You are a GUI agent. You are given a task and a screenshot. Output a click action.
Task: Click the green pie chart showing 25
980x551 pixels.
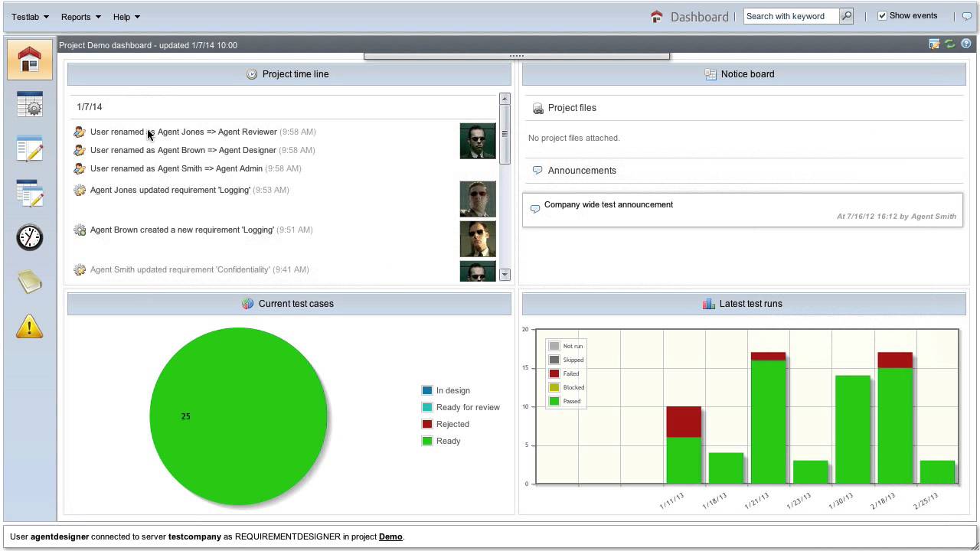coord(238,416)
